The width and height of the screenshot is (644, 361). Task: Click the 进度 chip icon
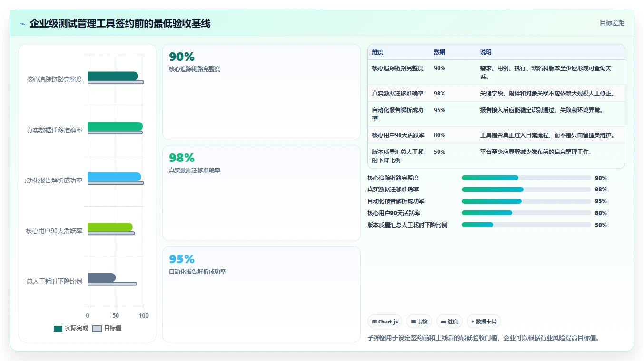tap(444, 322)
